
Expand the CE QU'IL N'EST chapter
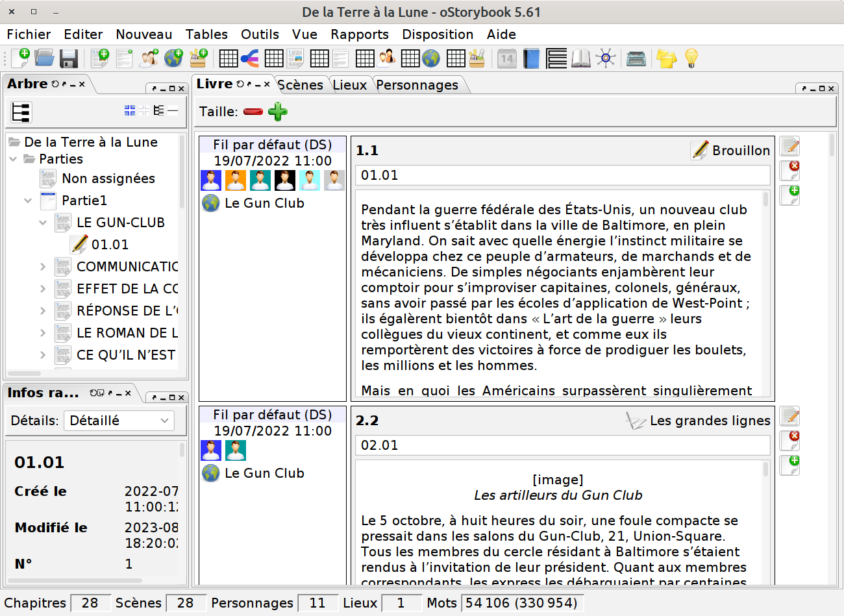(43, 355)
